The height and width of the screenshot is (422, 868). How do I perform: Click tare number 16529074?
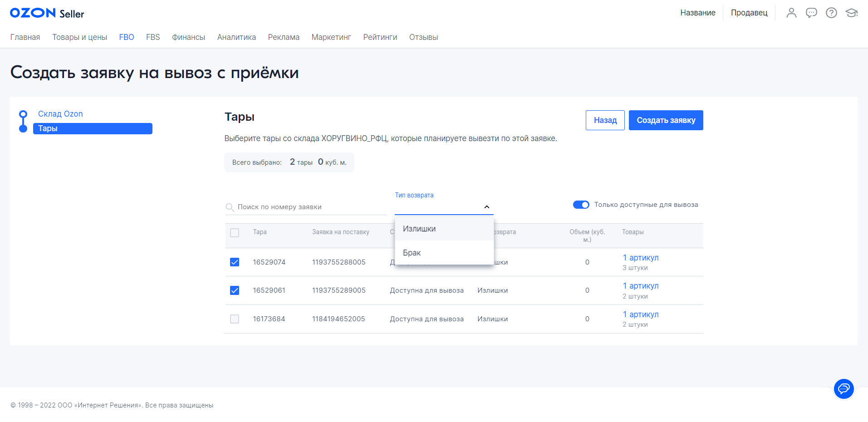(x=269, y=262)
